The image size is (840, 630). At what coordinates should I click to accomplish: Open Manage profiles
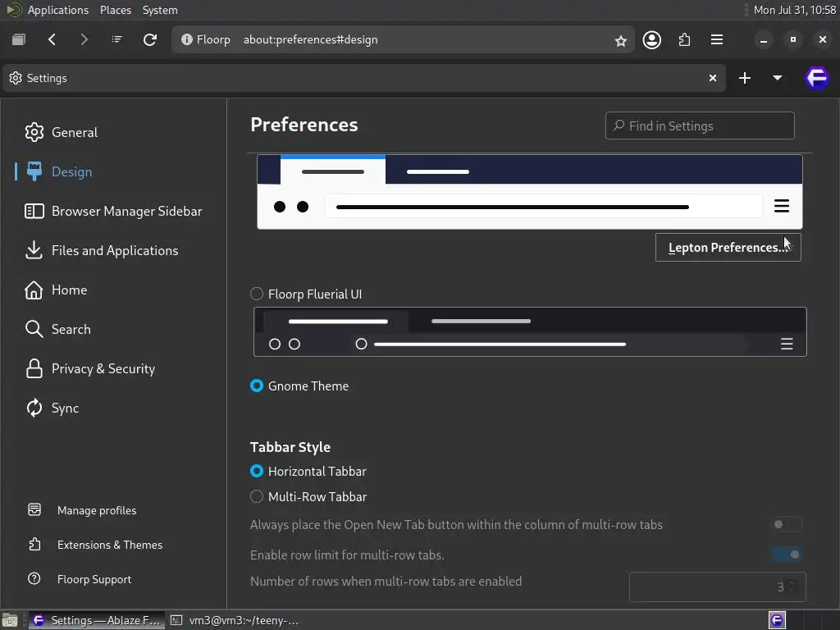tap(96, 510)
